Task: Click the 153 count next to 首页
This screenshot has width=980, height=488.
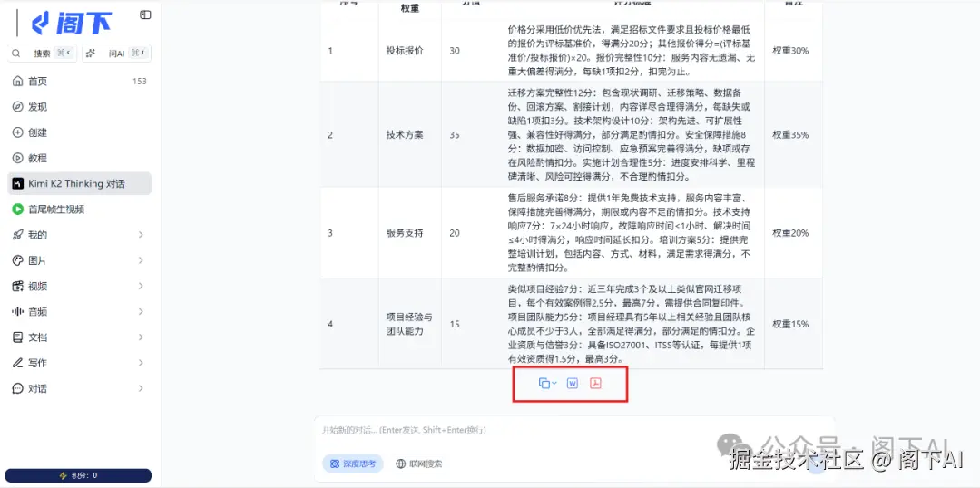Action: point(140,82)
